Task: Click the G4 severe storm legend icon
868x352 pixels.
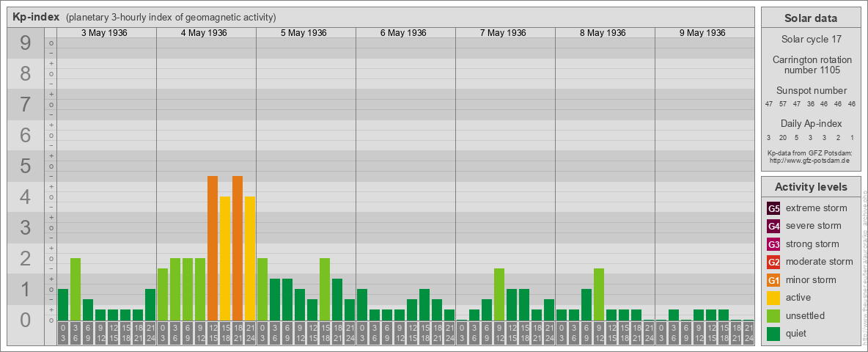Action: [773, 227]
